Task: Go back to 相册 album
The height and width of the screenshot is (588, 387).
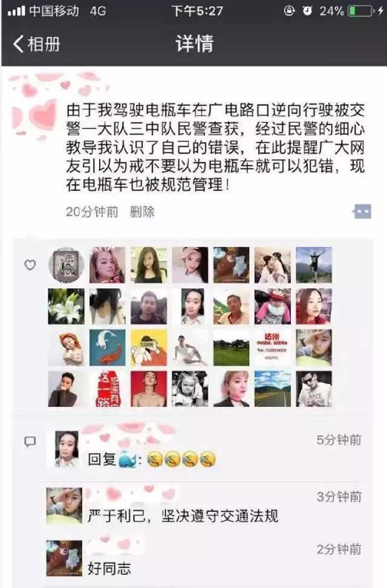Action: 36,44
